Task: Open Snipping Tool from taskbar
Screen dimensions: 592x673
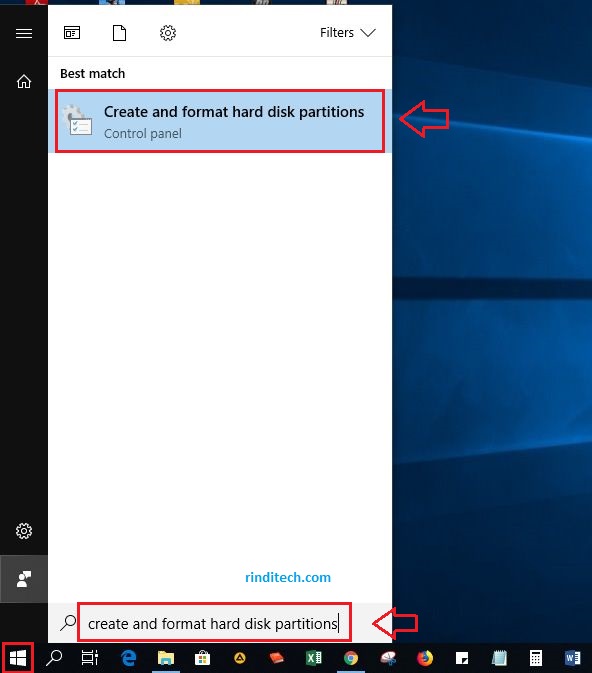Action: [388, 658]
